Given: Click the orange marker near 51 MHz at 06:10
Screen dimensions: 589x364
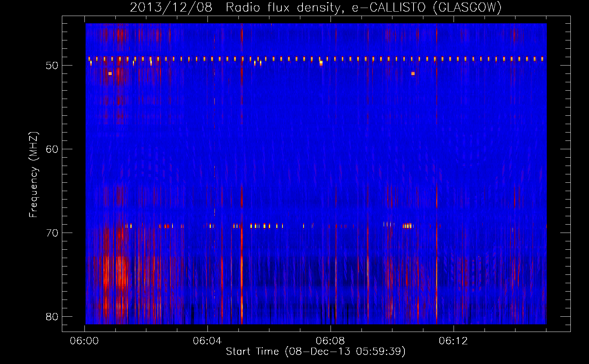Looking at the screenshot, I should (413, 74).
